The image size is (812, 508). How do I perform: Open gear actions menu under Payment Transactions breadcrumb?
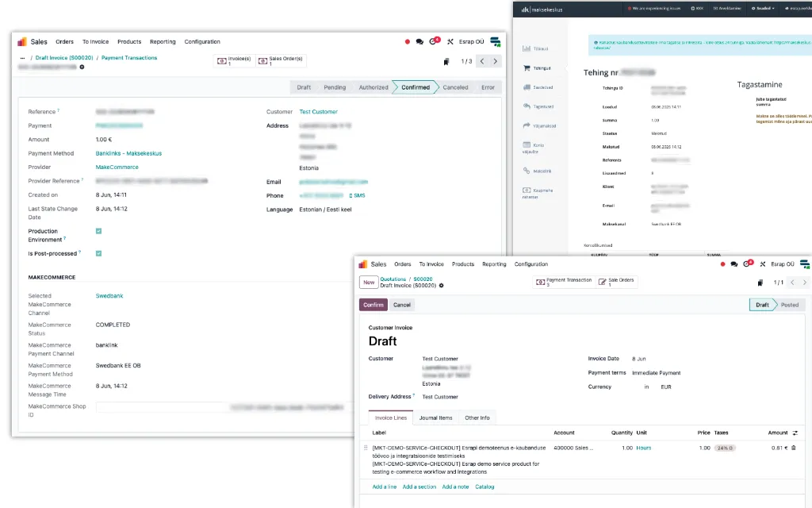82,67
